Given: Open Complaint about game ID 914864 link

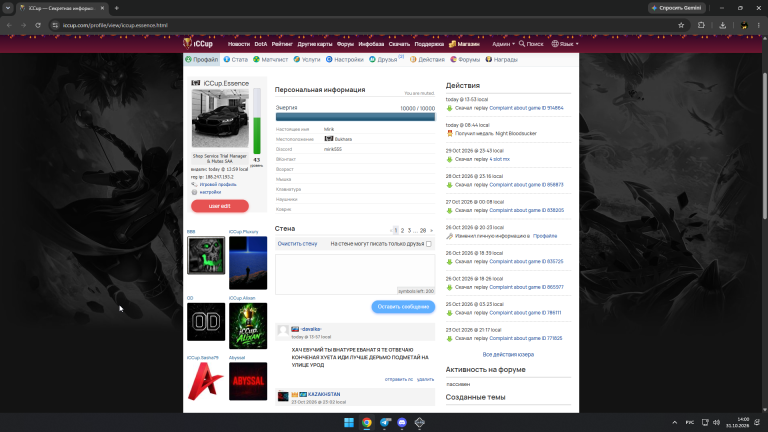Looking at the screenshot, I should tap(526, 108).
